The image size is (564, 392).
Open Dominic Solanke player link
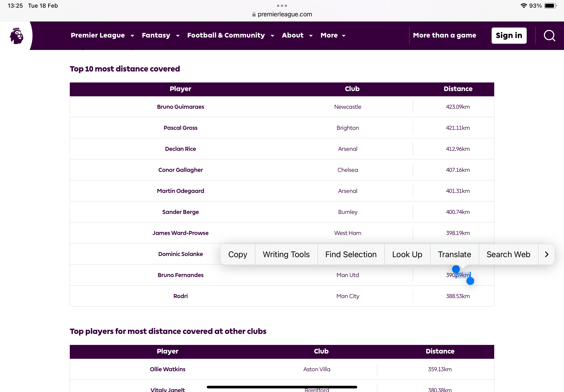click(x=180, y=254)
